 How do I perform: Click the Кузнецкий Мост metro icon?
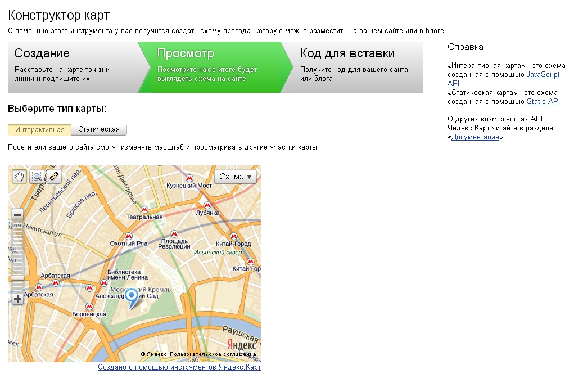[189, 178]
